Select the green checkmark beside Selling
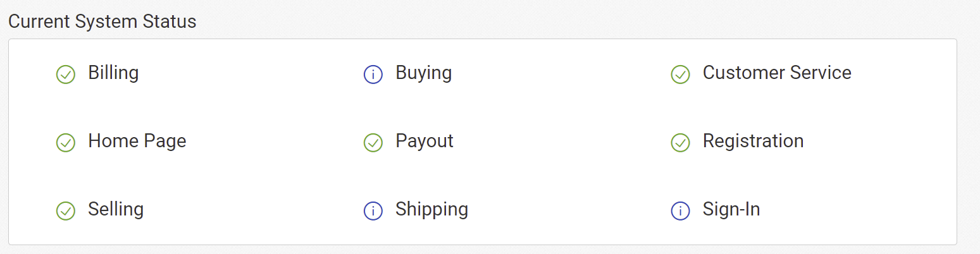980x254 pixels. click(x=66, y=211)
